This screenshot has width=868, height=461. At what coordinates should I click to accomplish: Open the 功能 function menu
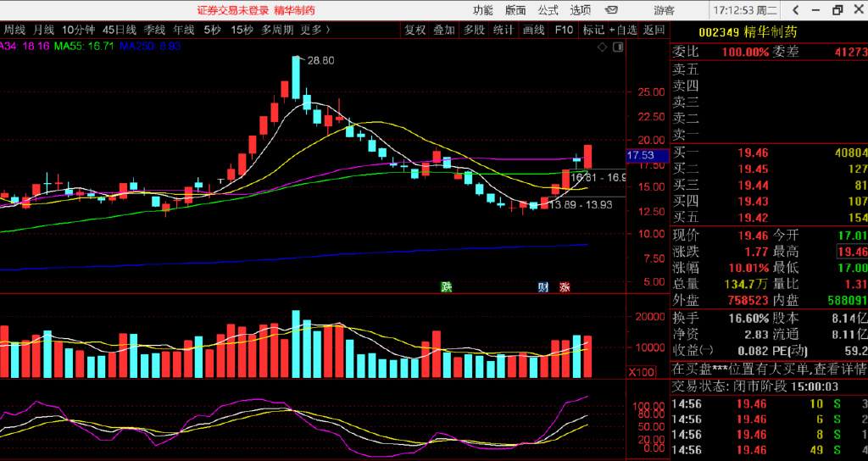point(482,10)
